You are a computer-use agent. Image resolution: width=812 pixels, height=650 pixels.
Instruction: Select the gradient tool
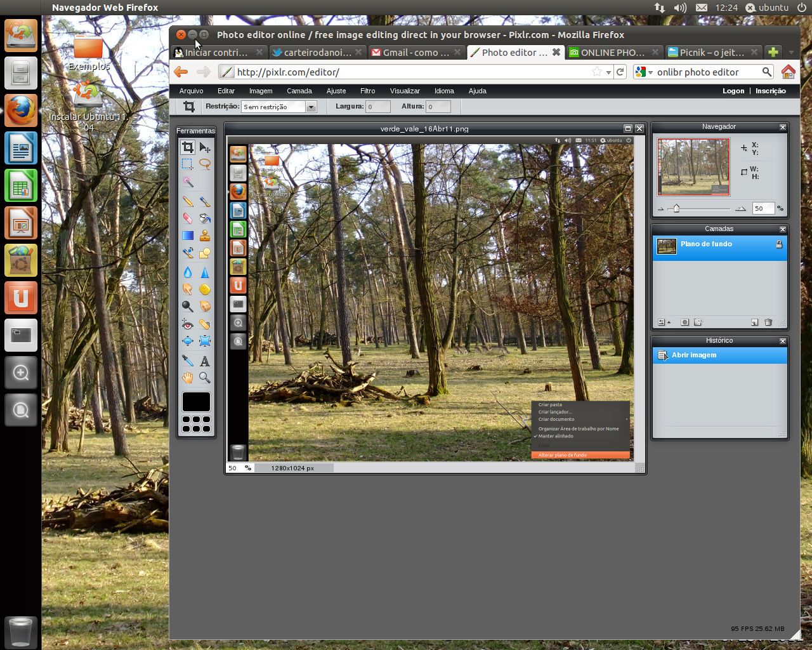coord(188,236)
